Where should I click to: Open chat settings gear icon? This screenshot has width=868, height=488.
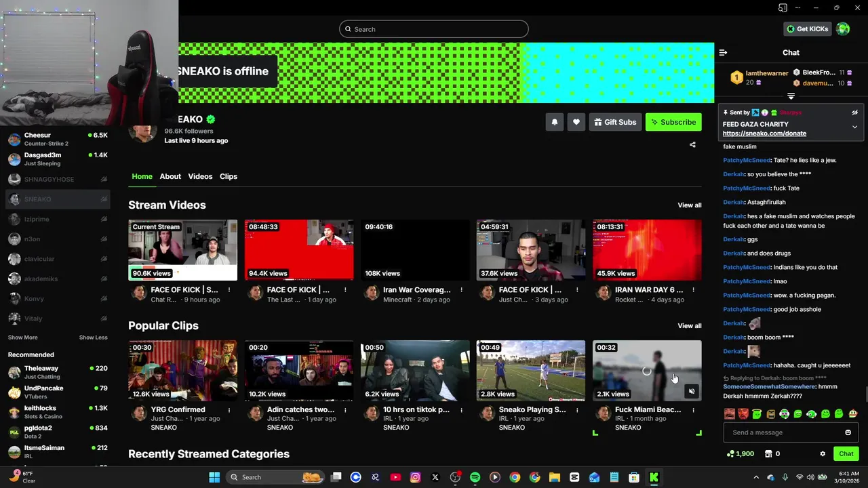coord(823,453)
